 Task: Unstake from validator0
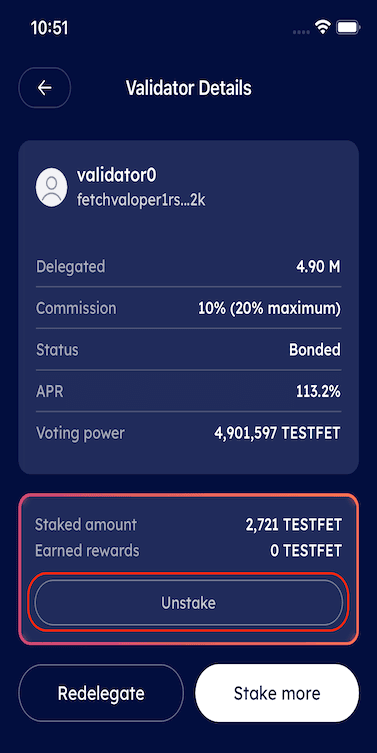(188, 603)
